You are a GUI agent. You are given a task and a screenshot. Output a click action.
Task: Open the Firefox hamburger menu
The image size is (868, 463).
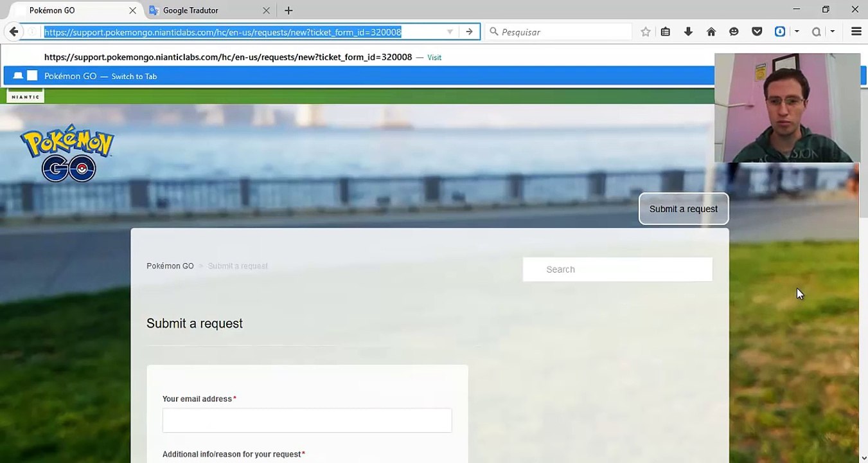click(x=856, y=32)
